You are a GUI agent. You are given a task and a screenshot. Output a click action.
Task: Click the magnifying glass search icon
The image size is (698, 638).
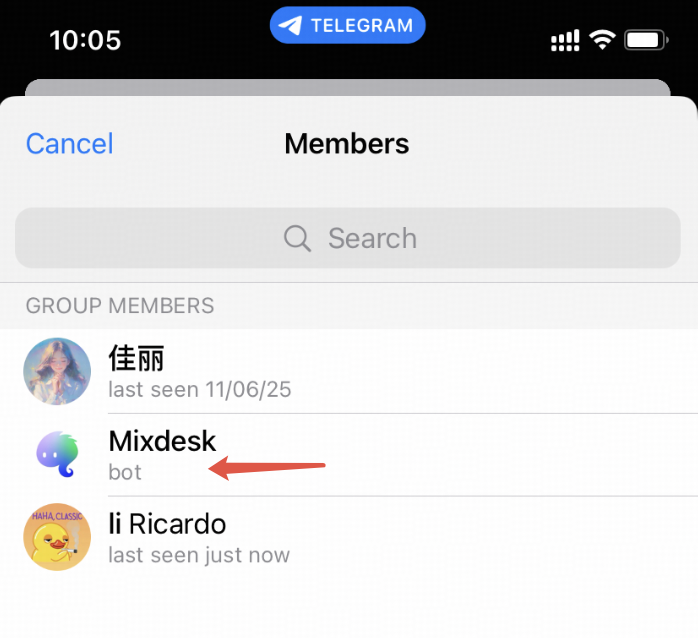(297, 238)
